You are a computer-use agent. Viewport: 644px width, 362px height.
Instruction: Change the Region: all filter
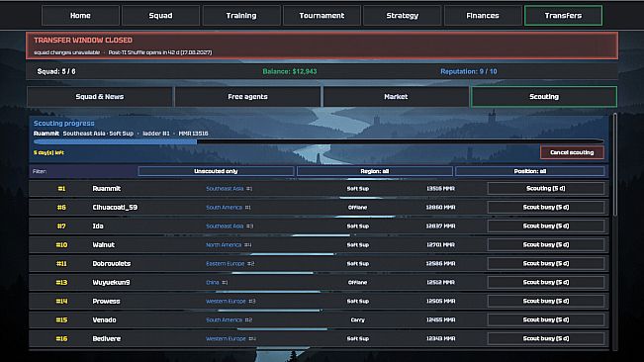(x=375, y=171)
